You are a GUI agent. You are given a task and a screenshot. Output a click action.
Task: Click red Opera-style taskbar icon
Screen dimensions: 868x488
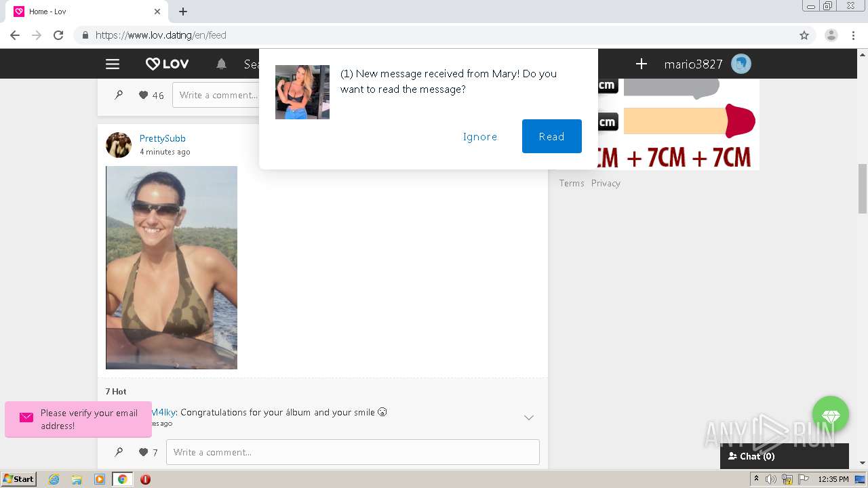tap(145, 479)
